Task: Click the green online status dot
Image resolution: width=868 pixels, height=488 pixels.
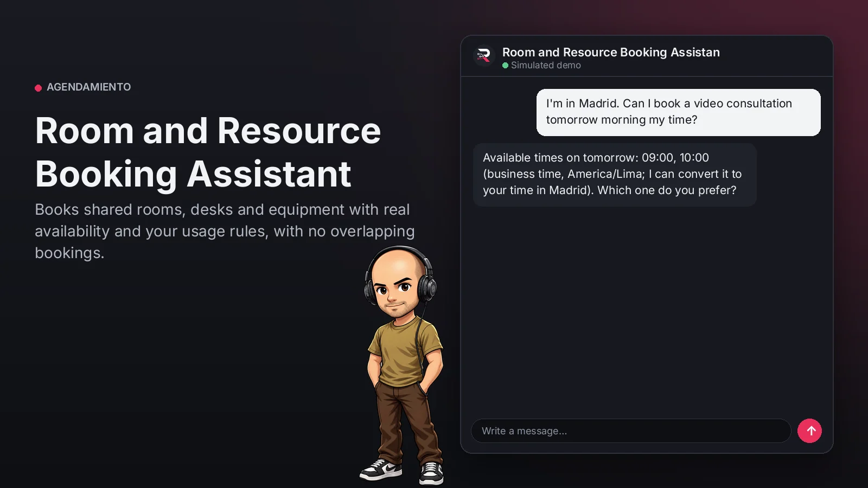Action: (x=506, y=66)
